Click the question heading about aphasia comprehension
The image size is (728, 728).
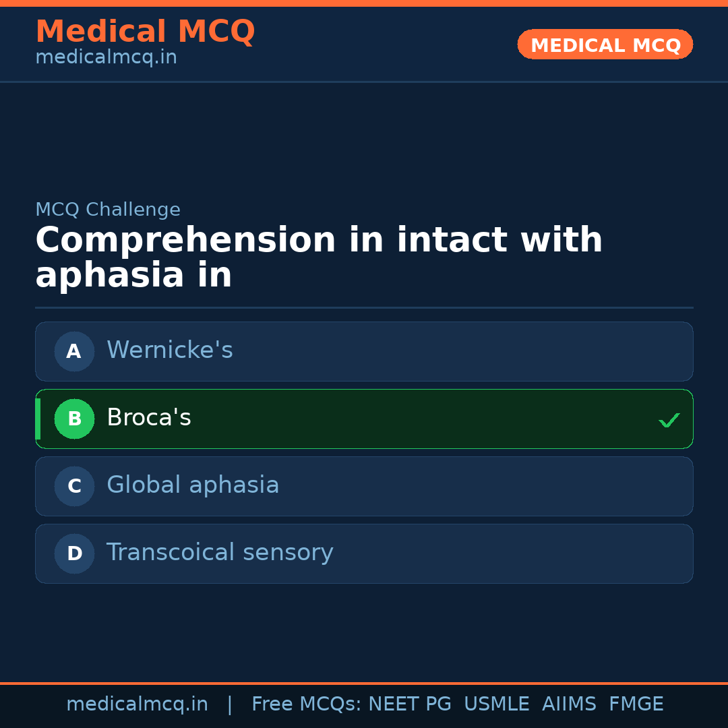click(x=319, y=257)
